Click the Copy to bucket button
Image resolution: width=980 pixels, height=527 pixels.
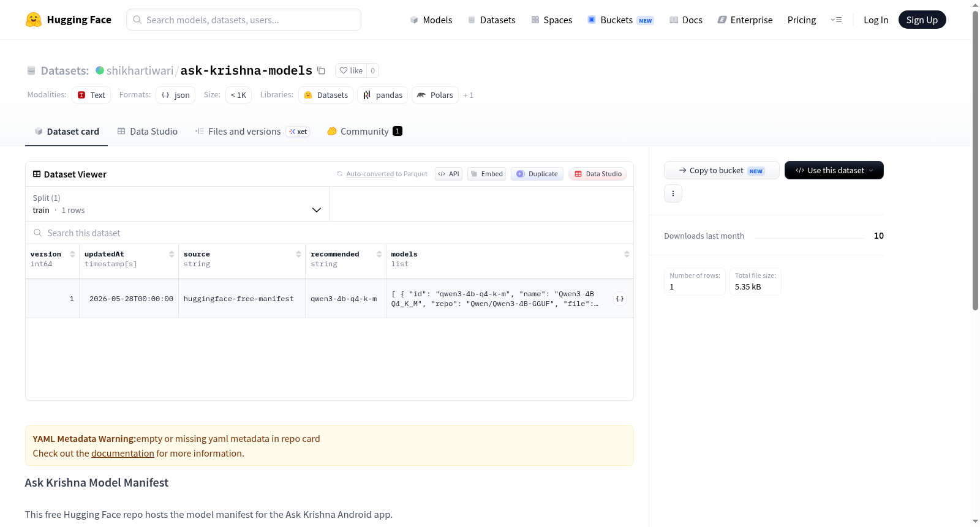point(722,170)
